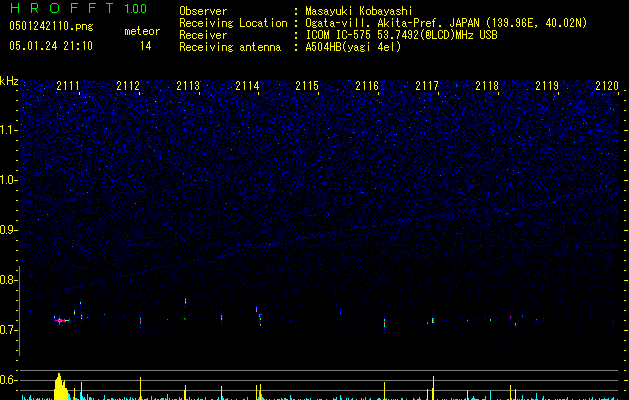Click the Receiving Location label

pos(233,23)
